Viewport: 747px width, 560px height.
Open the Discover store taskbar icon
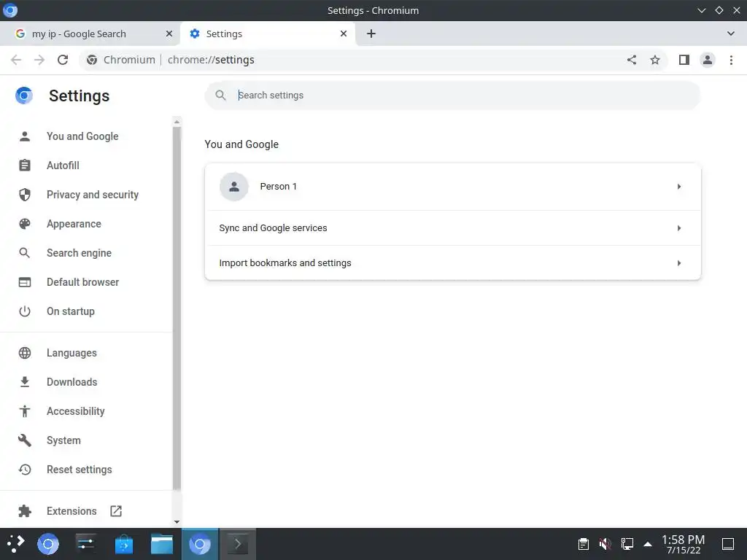124,544
